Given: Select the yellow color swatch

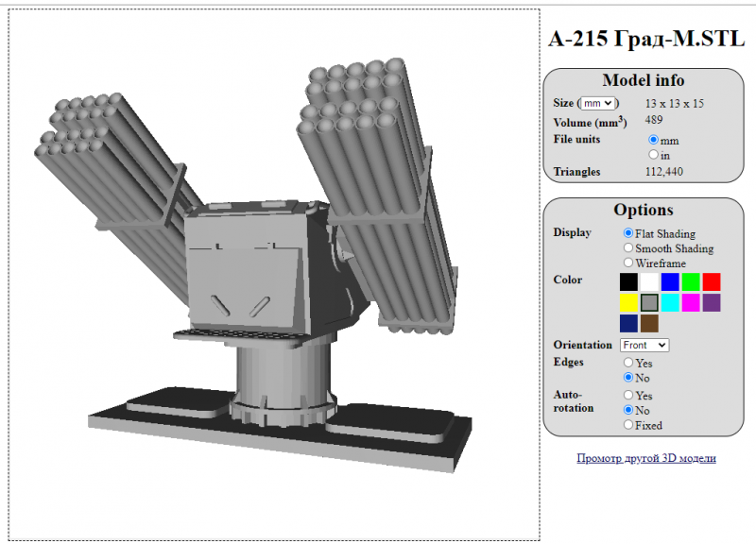Looking at the screenshot, I should pyautogui.click(x=628, y=302).
